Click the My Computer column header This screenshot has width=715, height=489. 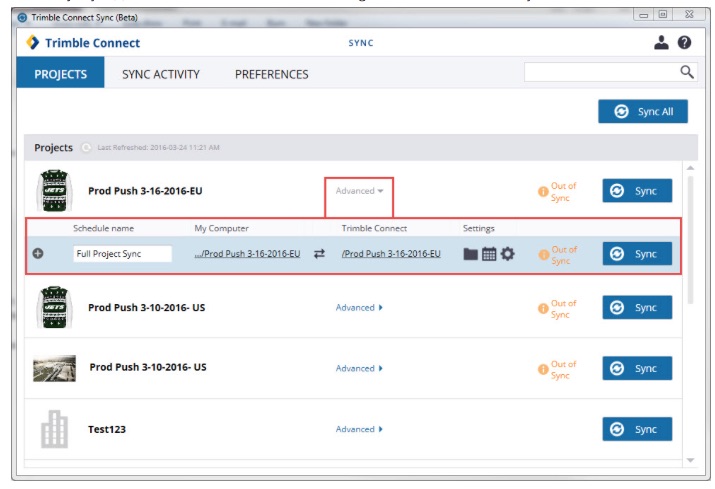coord(222,228)
